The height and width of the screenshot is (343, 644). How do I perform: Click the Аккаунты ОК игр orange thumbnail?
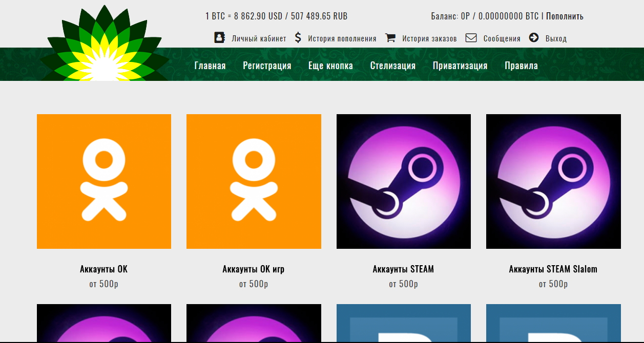(x=254, y=181)
